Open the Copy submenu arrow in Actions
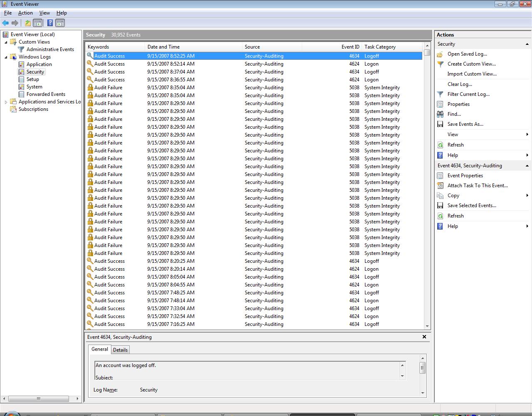The image size is (532, 416). pos(527,196)
